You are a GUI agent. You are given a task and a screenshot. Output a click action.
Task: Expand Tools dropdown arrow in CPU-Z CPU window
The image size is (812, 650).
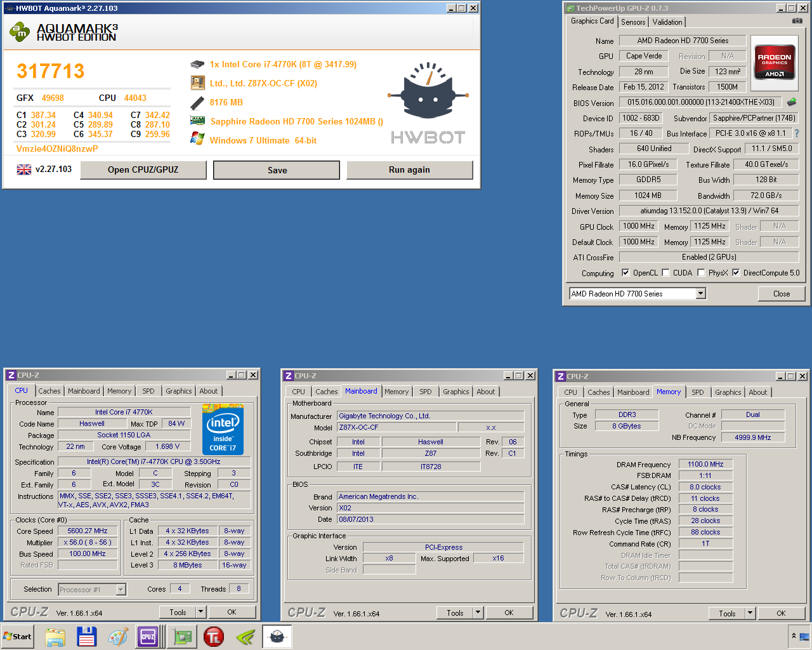coord(200,612)
